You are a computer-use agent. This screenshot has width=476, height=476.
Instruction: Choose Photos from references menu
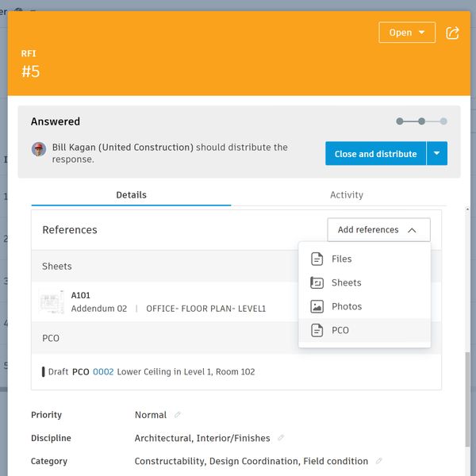(347, 306)
